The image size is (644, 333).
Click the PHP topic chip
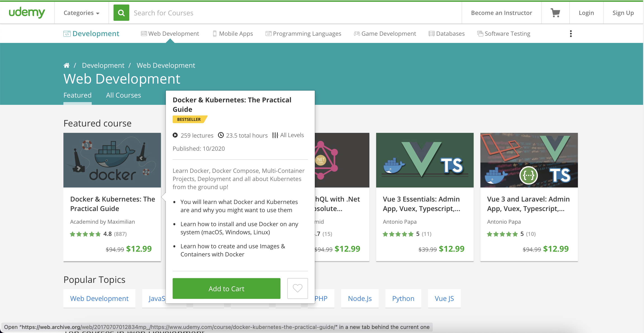tap(324, 298)
